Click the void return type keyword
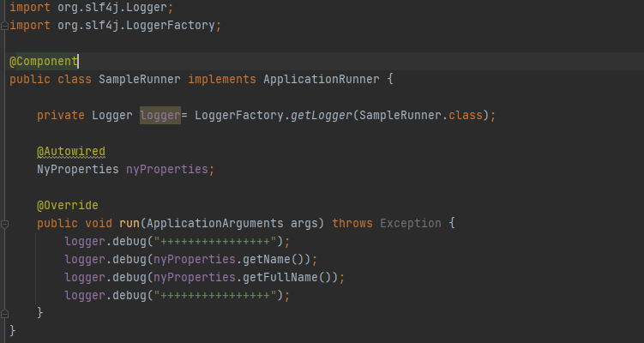The width and height of the screenshot is (644, 343). click(99, 224)
